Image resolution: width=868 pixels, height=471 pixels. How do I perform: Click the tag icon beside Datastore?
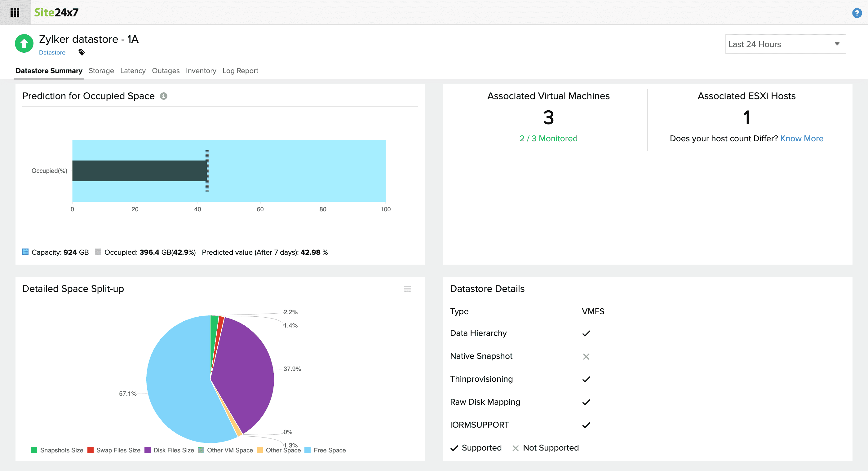81,53
